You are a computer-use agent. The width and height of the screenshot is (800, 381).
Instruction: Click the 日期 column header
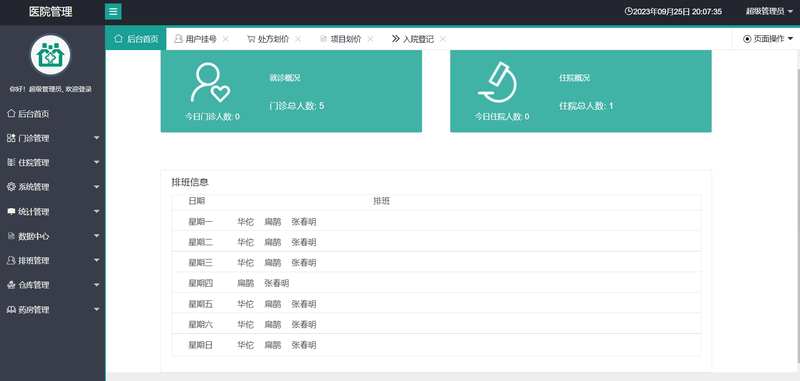(196, 201)
